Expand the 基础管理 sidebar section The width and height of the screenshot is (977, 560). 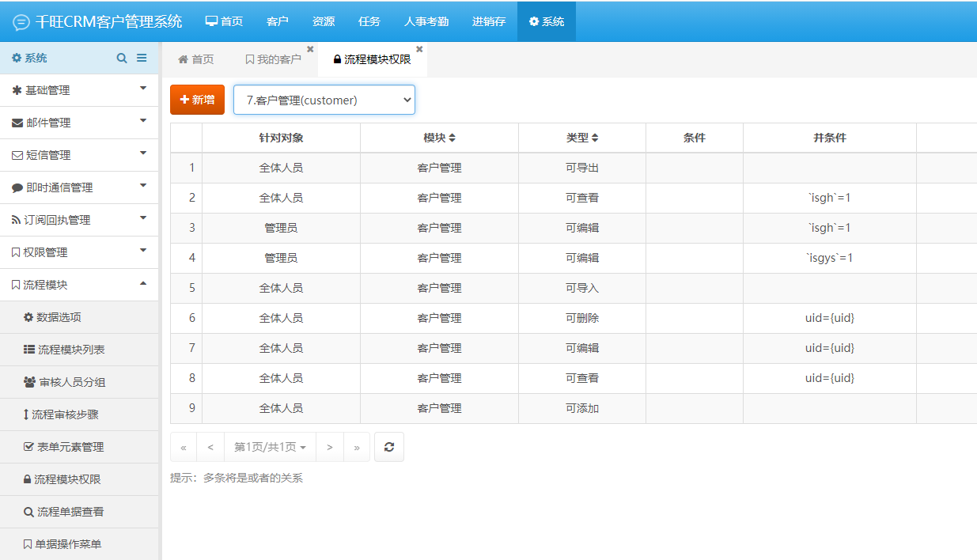[x=79, y=90]
